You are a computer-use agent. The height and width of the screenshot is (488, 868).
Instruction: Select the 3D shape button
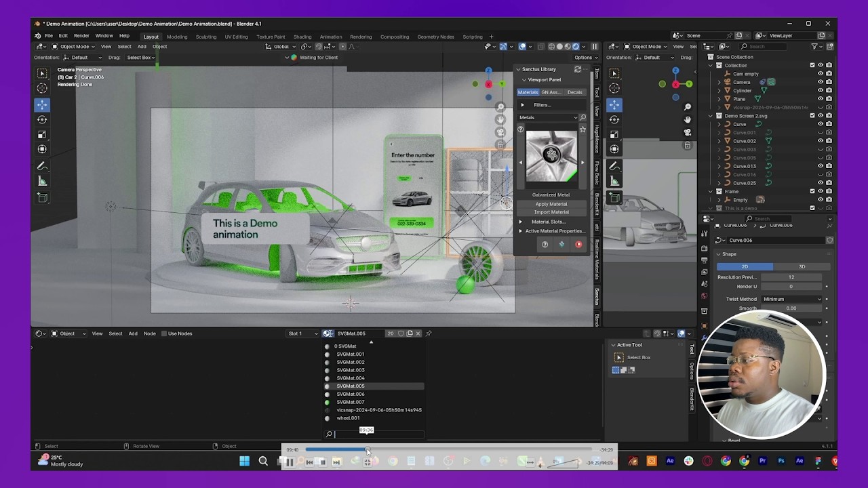coord(802,267)
